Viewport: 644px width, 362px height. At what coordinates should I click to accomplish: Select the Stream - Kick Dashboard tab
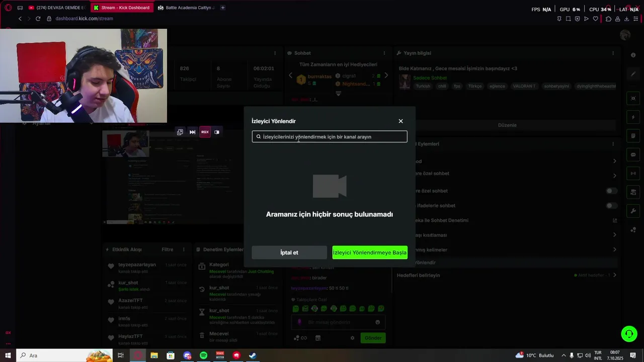121,8
